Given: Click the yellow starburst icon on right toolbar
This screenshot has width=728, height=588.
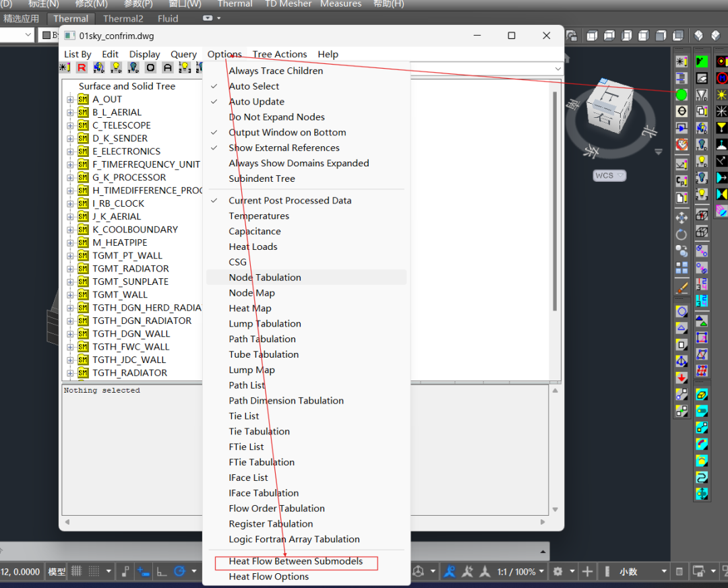Looking at the screenshot, I should [722, 95].
